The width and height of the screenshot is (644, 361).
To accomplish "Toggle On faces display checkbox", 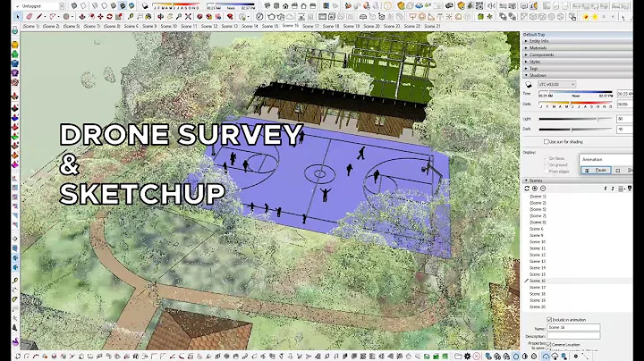I will pyautogui.click(x=547, y=158).
